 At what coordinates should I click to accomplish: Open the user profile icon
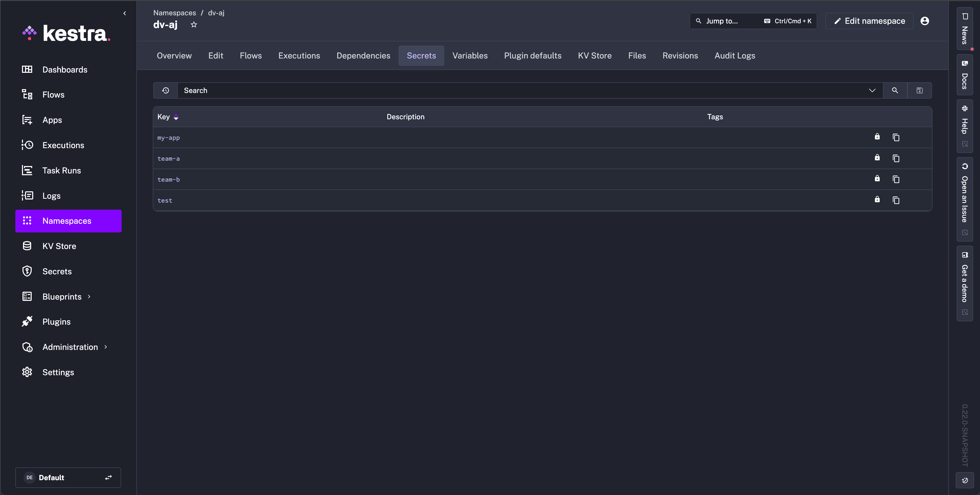click(925, 21)
